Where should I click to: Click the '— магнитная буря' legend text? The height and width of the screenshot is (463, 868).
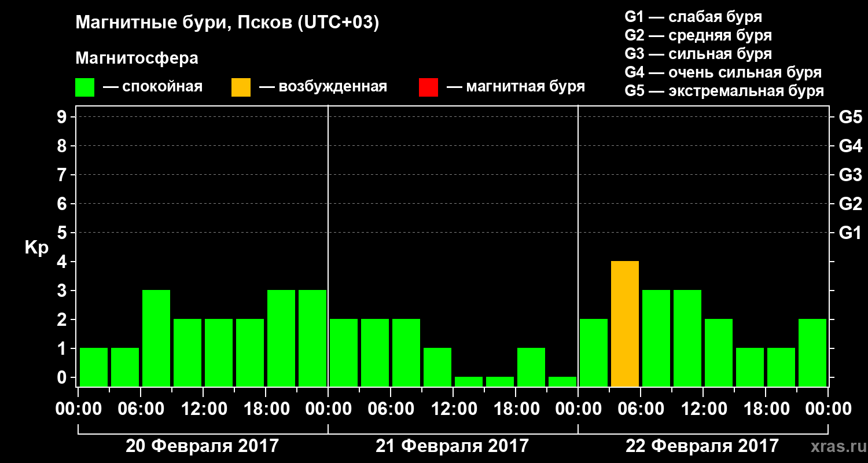click(x=516, y=87)
